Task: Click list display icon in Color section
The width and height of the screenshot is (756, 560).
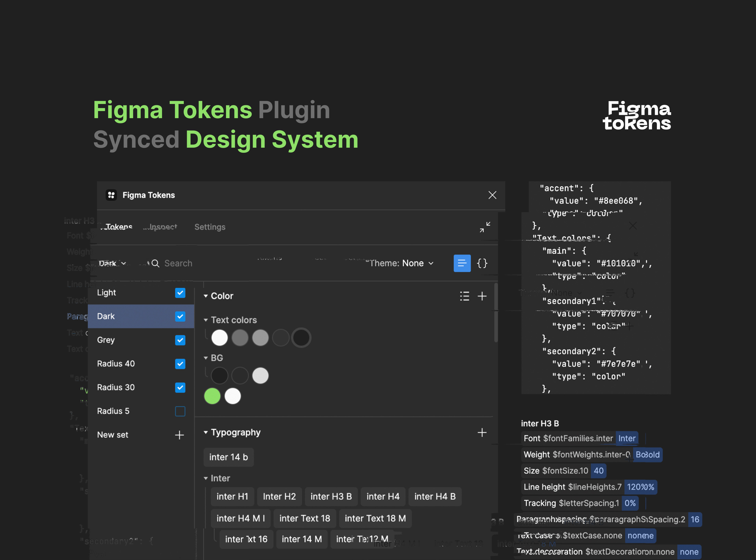Action: (464, 296)
